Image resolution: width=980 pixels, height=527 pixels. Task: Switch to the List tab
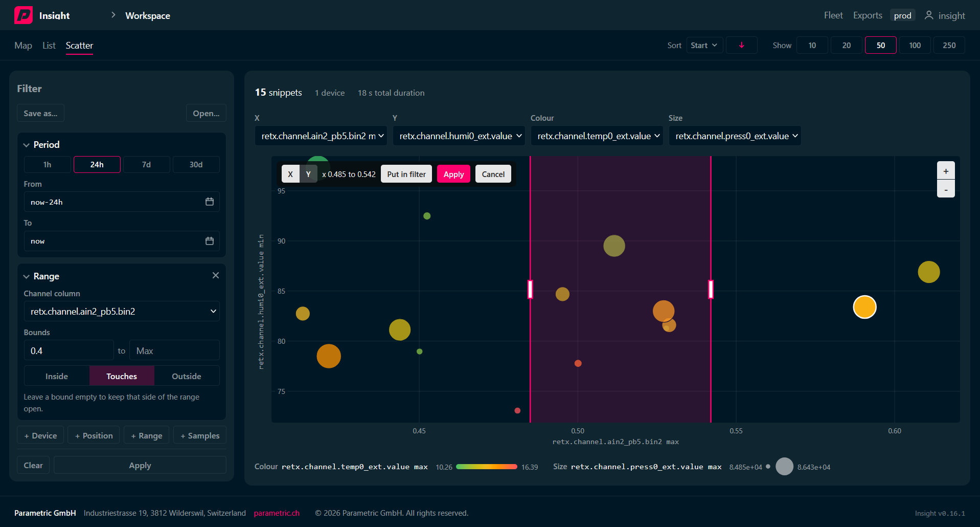tap(49, 46)
